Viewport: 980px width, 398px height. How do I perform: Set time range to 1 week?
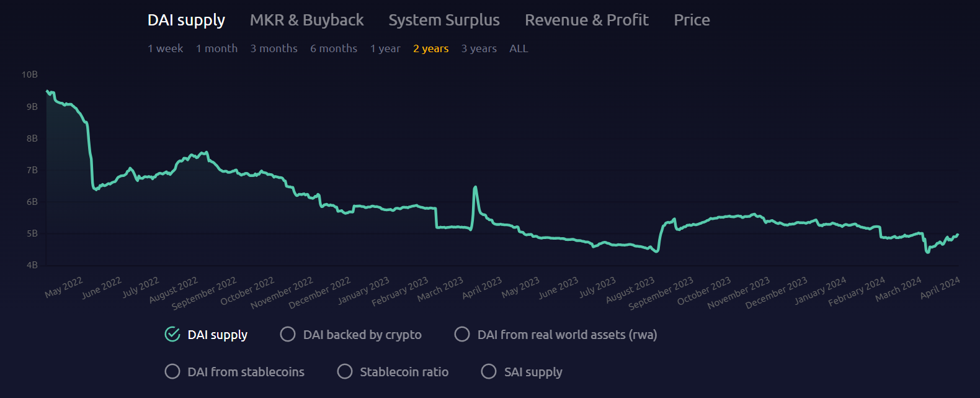tap(165, 48)
